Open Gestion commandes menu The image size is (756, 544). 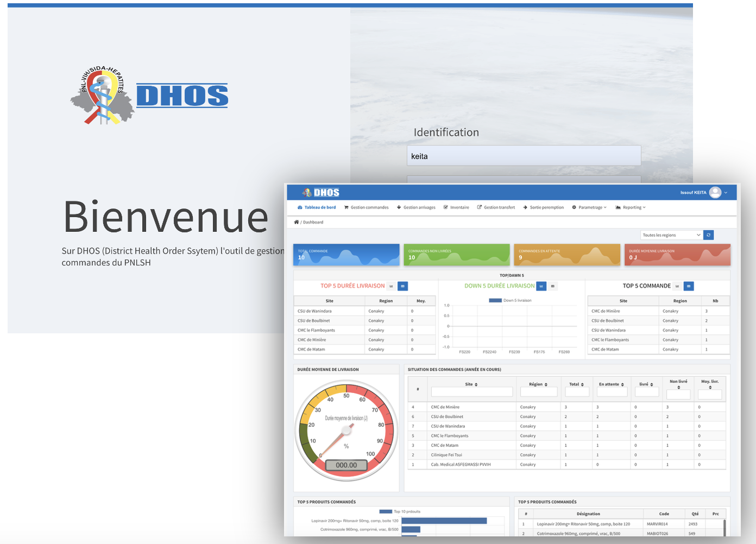[367, 207]
